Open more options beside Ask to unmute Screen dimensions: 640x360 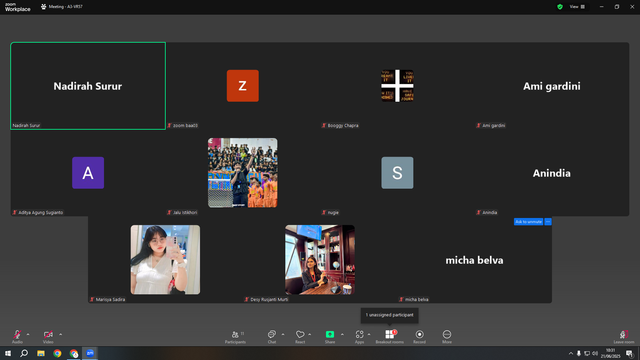(548, 222)
